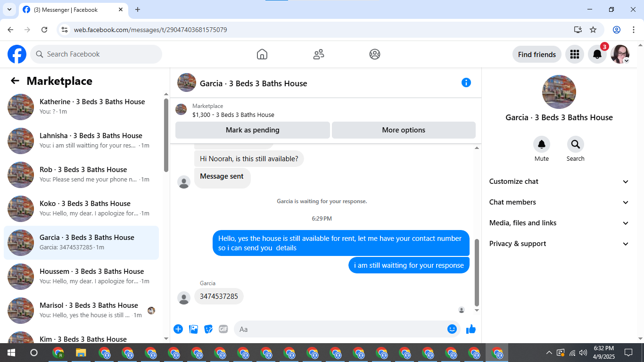Open Katherine's 3 Beds 3 Baths conversation
The height and width of the screenshot is (362, 644).
click(x=82, y=107)
